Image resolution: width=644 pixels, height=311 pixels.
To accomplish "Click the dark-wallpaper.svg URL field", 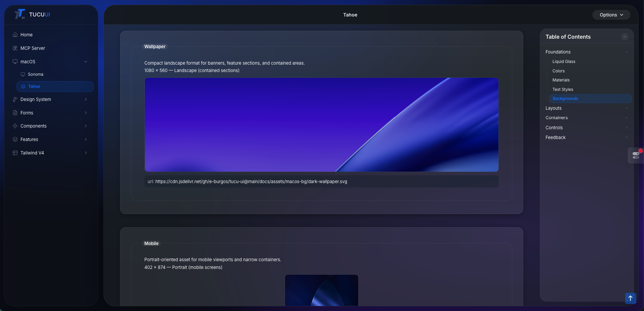I will (x=322, y=181).
